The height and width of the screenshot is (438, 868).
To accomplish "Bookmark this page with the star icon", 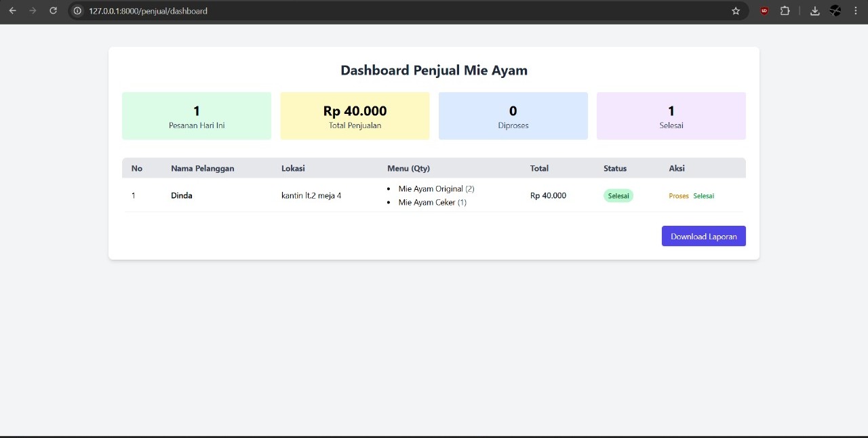I will 736,11.
